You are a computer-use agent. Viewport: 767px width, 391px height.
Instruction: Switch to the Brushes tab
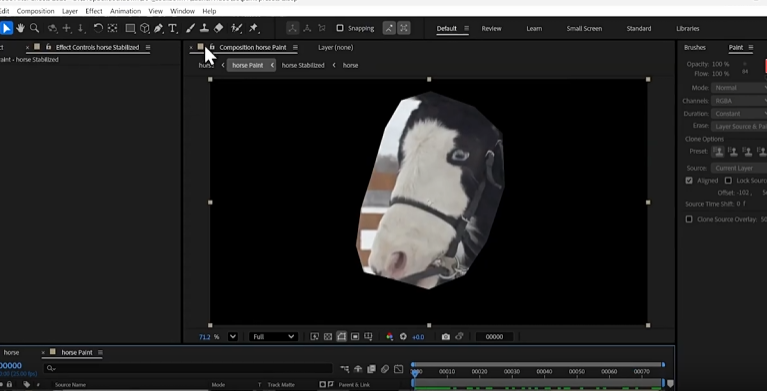click(x=695, y=47)
